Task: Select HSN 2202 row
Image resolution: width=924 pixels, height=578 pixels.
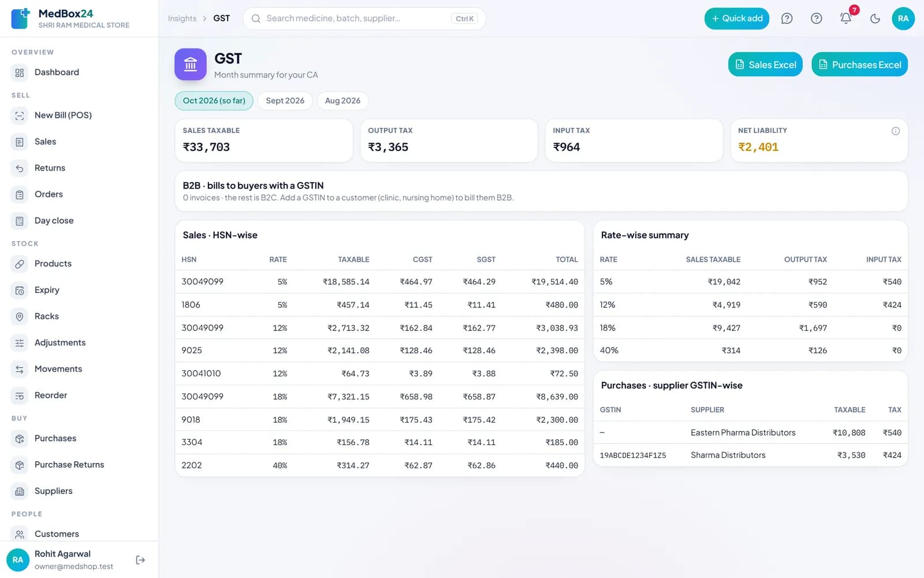Action: point(379,465)
